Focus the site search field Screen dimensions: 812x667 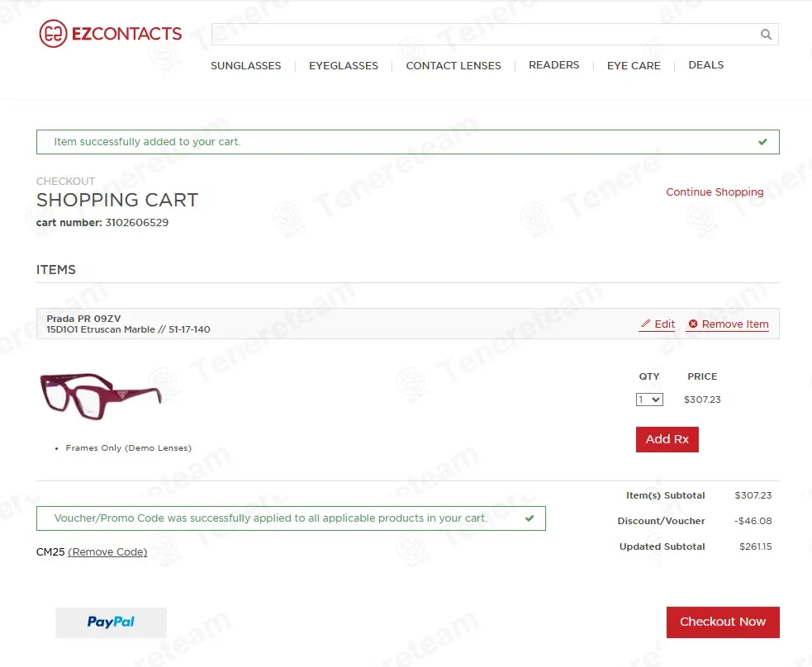pos(495,34)
